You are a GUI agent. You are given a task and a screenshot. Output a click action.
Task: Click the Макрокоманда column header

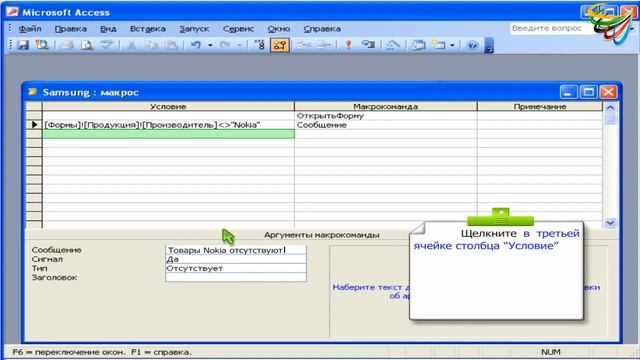[386, 106]
